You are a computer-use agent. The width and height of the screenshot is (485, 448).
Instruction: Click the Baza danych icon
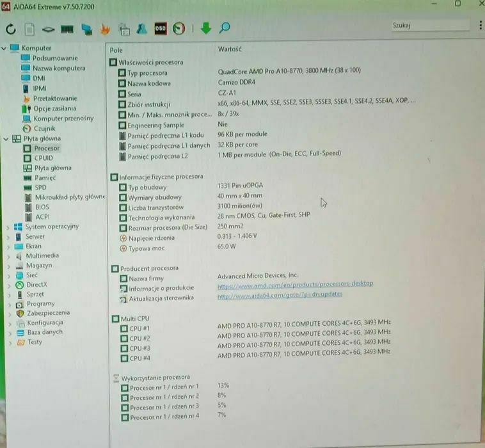click(20, 333)
